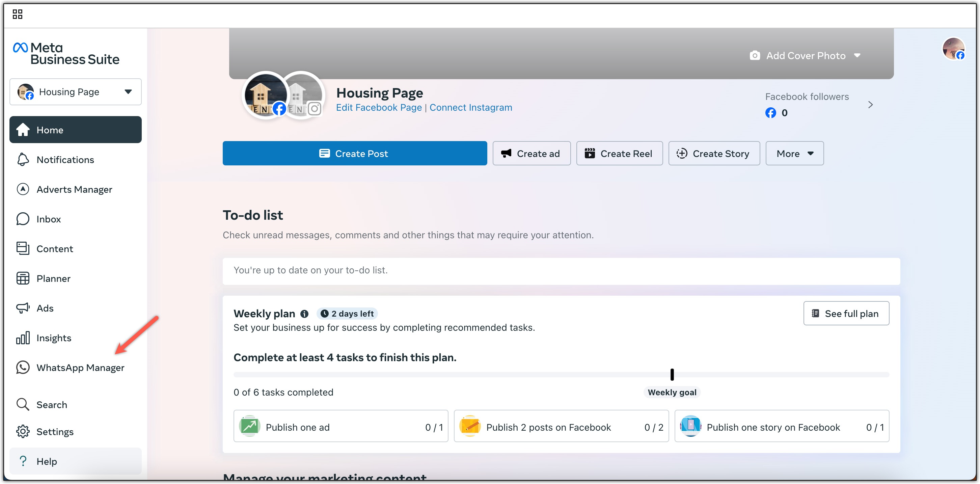Click the Create Story button
Image resolution: width=980 pixels, height=484 pixels.
714,153
